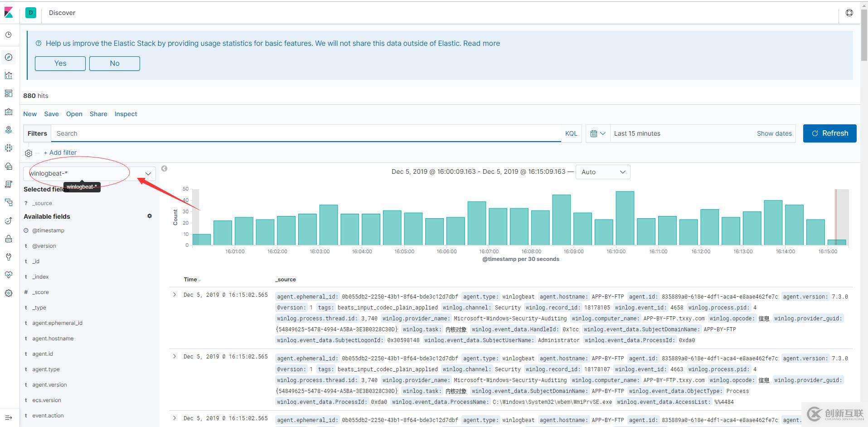Select the _source selected field
The width and height of the screenshot is (868, 427).
click(x=42, y=203)
